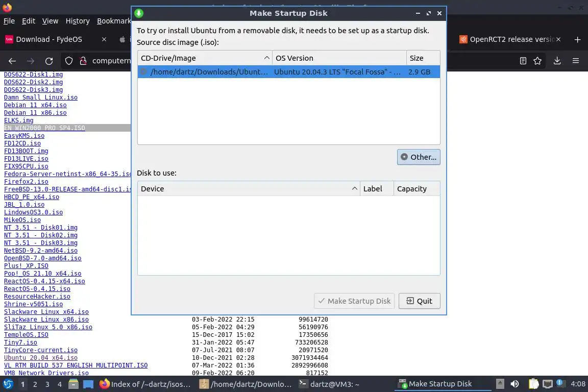Image resolution: width=588 pixels, height=392 pixels.
Task: Open /home/dartz/Downloads taskbar window
Action: (245, 384)
